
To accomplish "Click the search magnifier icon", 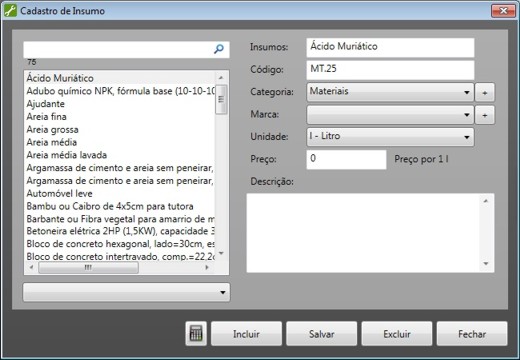I will click(x=219, y=49).
